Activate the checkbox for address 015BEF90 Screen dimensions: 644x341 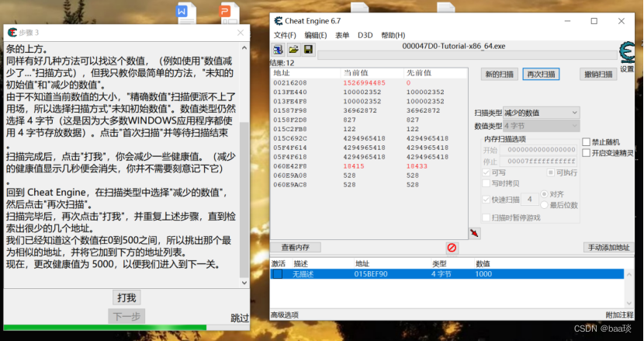click(x=278, y=274)
